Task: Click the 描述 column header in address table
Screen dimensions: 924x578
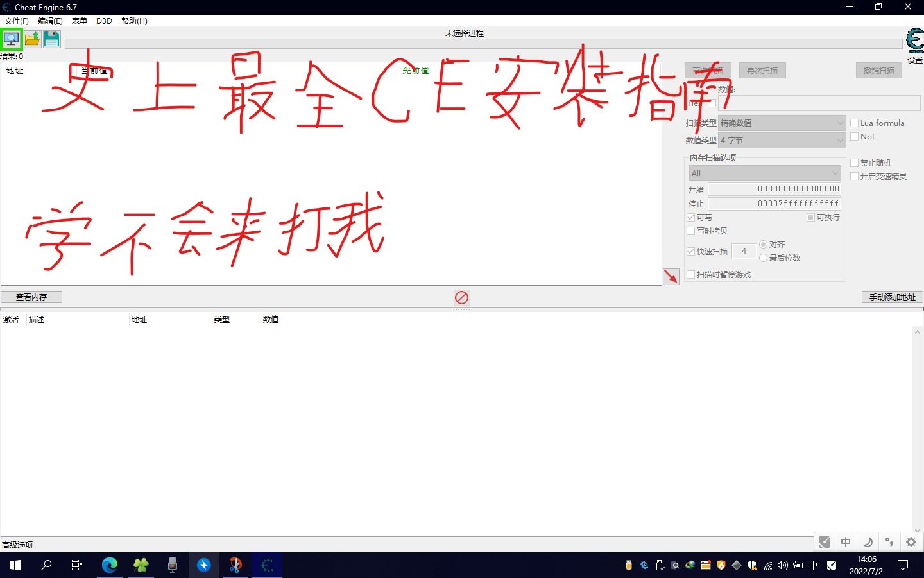Action: [37, 319]
